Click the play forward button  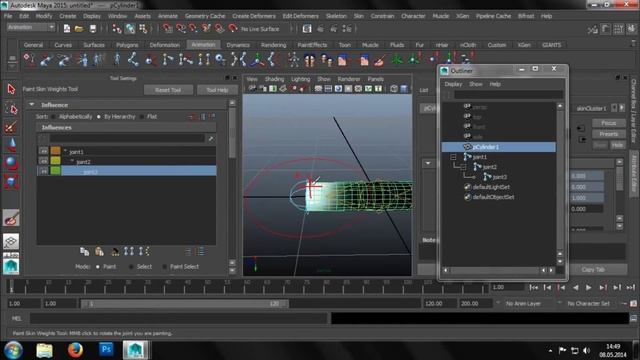[589, 288]
